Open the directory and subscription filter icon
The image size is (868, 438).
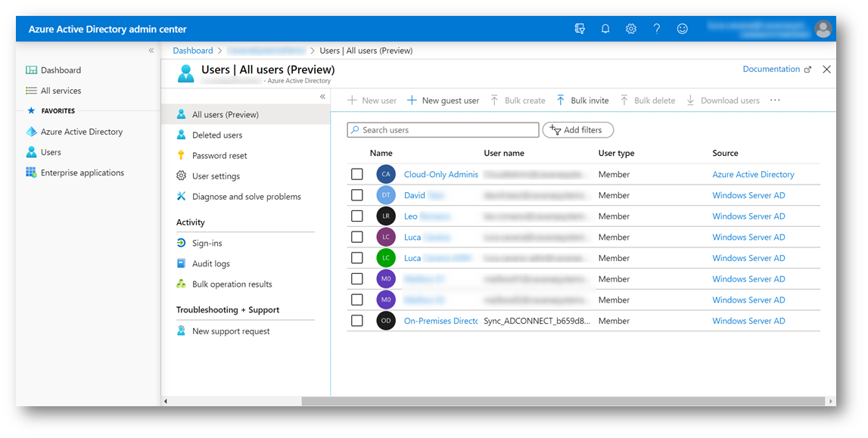pyautogui.click(x=580, y=29)
